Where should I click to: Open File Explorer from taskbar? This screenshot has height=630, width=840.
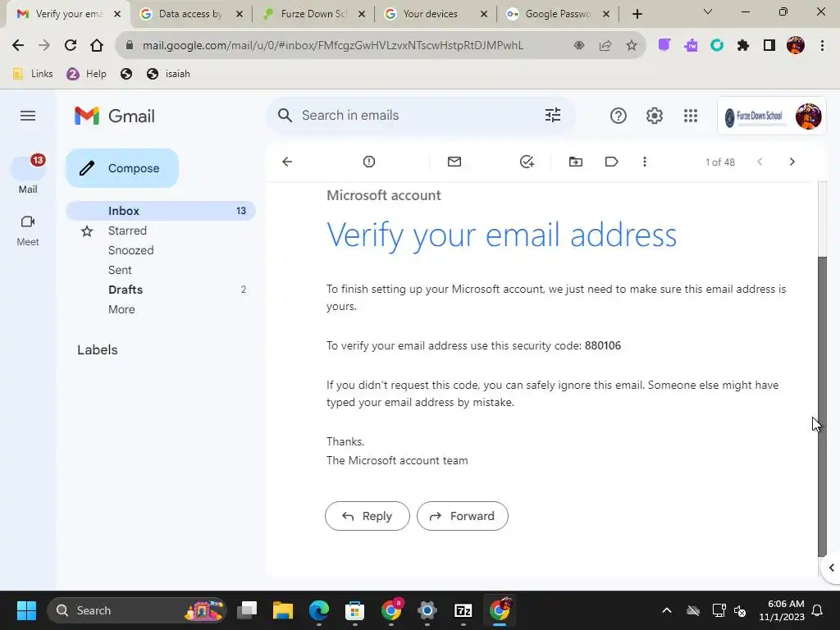[283, 610]
